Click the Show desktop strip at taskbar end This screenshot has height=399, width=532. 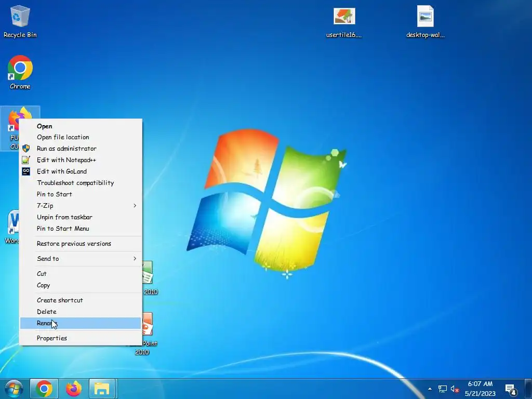529,389
